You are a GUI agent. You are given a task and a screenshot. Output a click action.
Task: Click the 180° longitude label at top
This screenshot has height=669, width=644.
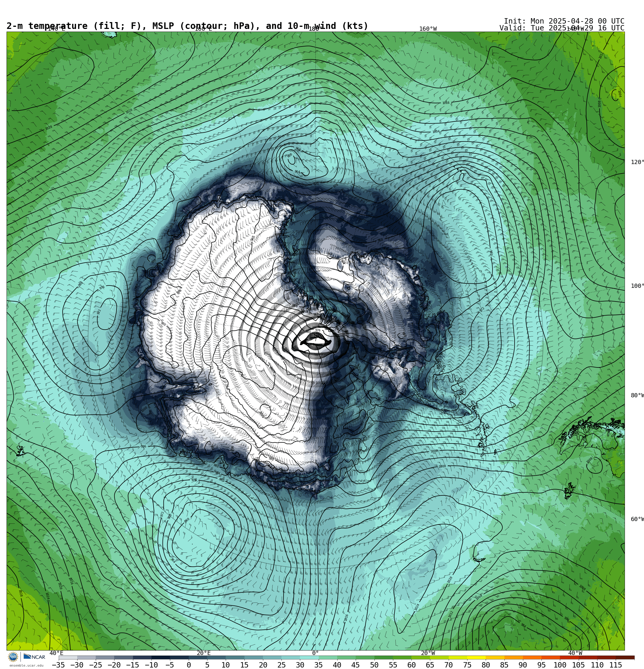pos(315,29)
